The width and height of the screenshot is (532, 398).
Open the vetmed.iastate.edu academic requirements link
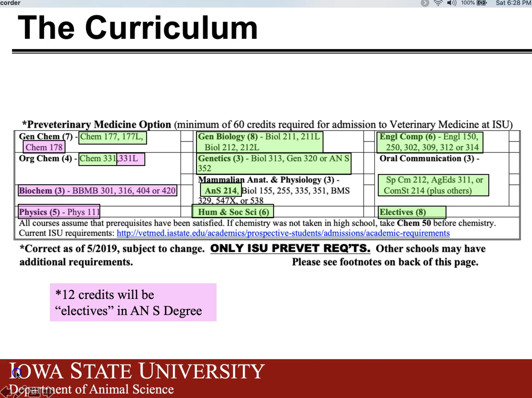[x=283, y=233]
